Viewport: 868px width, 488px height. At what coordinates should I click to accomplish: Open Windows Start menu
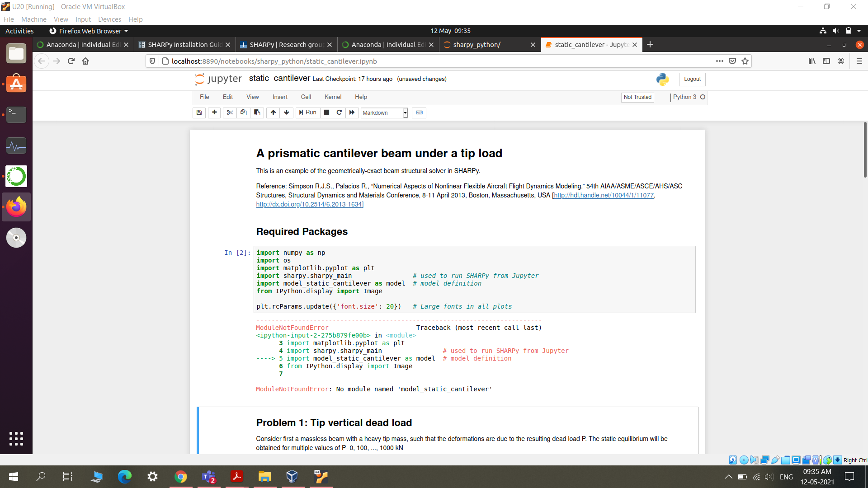pyautogui.click(x=14, y=476)
